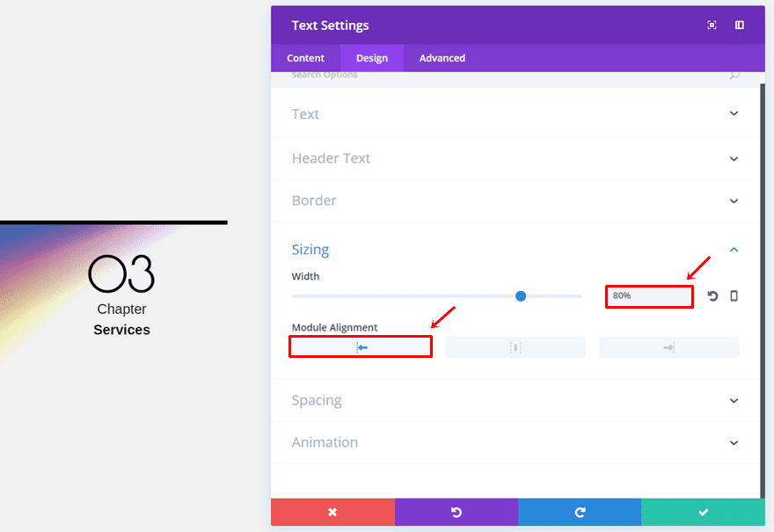Viewport: 774px width, 532px height.
Task: Click the expand-to-fullscreen modal icon
Action: click(x=712, y=26)
